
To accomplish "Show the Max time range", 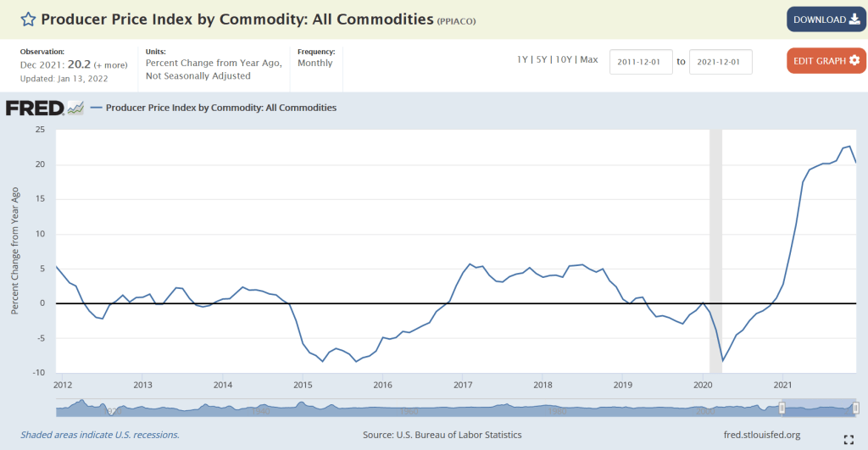I will pyautogui.click(x=589, y=59).
